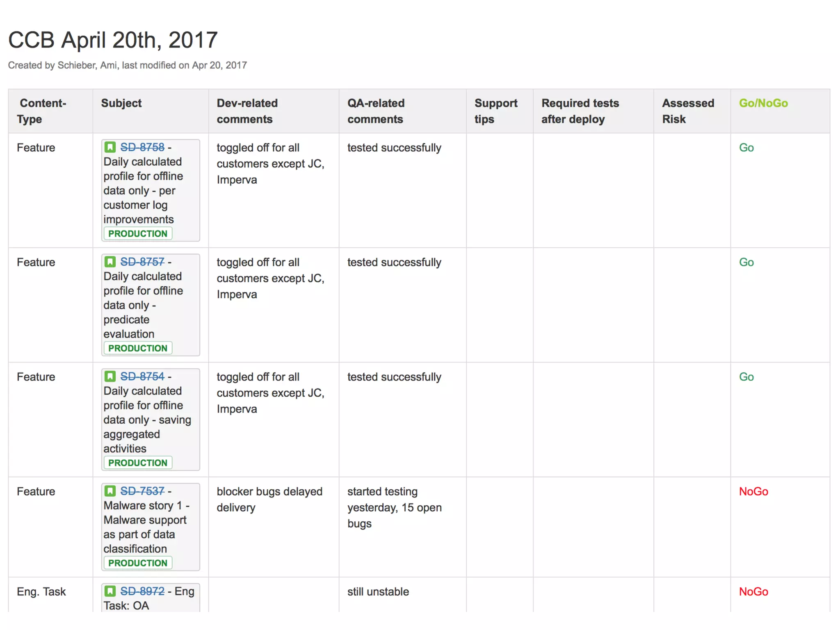Screen dimensions: 840x630
Task: Click PRODUCTION status badge under SD-8754
Action: (x=137, y=463)
